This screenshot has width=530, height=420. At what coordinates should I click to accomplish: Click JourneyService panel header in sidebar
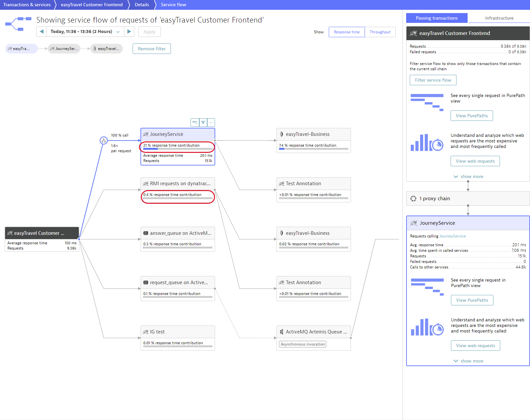pyautogui.click(x=468, y=223)
